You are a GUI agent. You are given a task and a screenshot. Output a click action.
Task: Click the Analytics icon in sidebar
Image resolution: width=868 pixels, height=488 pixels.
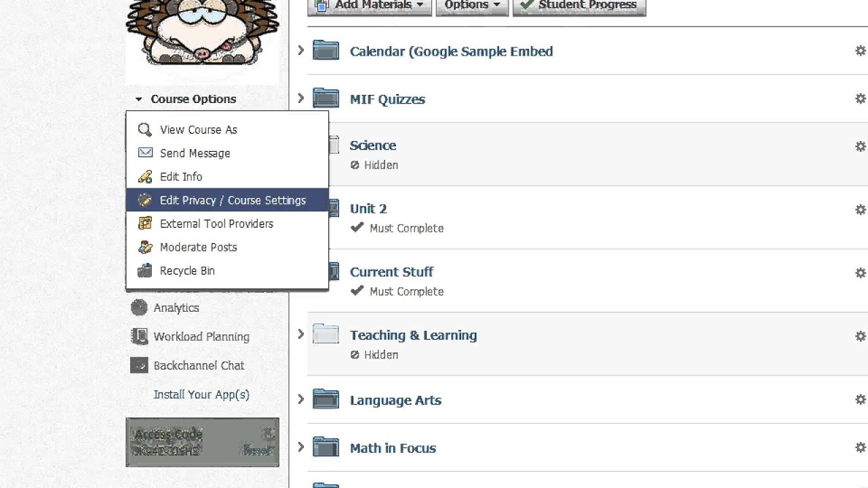[139, 308]
